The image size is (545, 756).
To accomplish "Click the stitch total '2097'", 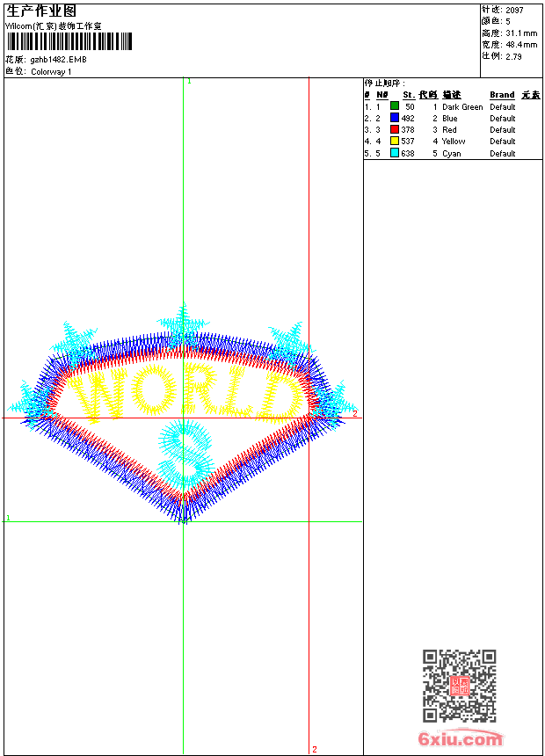I will point(514,10).
